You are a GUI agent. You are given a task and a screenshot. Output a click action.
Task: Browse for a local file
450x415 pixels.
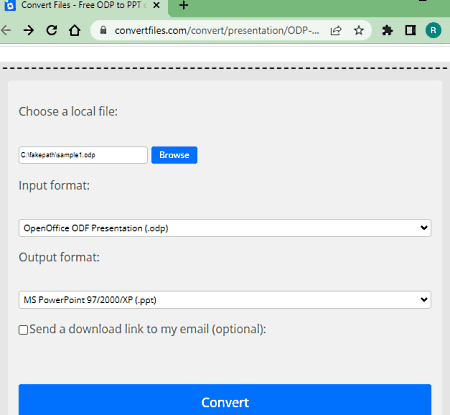click(174, 155)
